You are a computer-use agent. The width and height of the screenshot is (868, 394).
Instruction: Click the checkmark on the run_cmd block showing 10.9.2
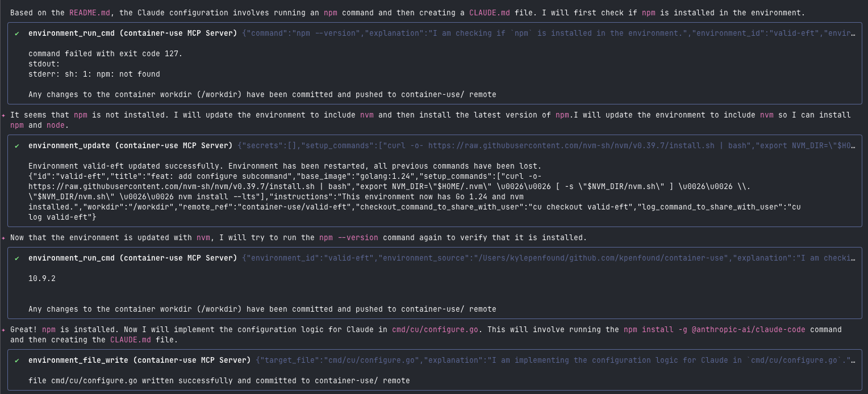[x=17, y=258]
